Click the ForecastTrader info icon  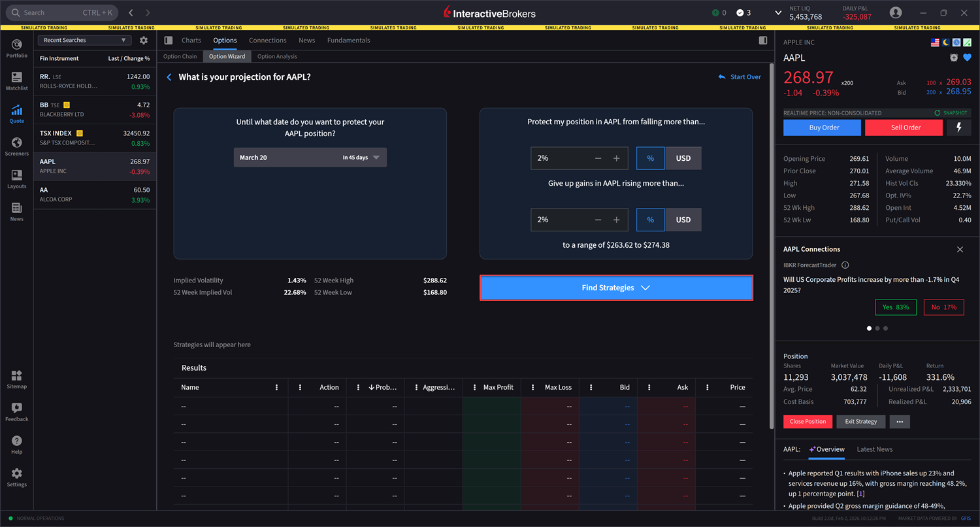point(845,265)
